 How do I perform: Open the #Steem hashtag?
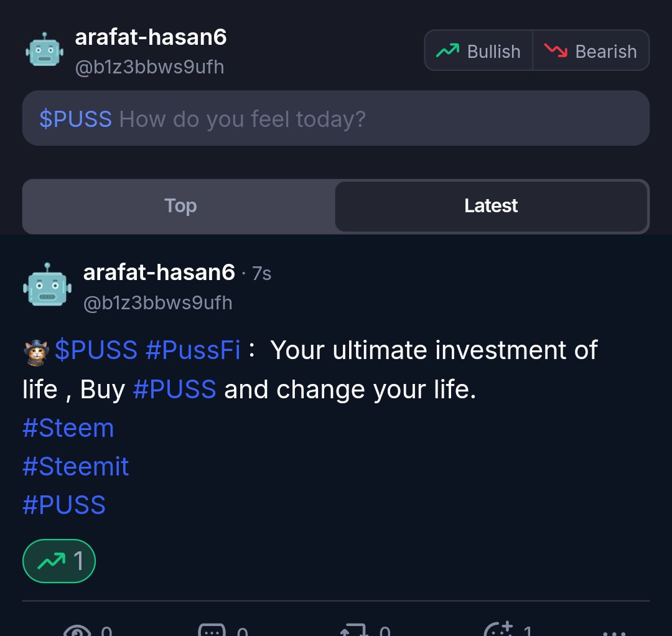[x=68, y=428]
